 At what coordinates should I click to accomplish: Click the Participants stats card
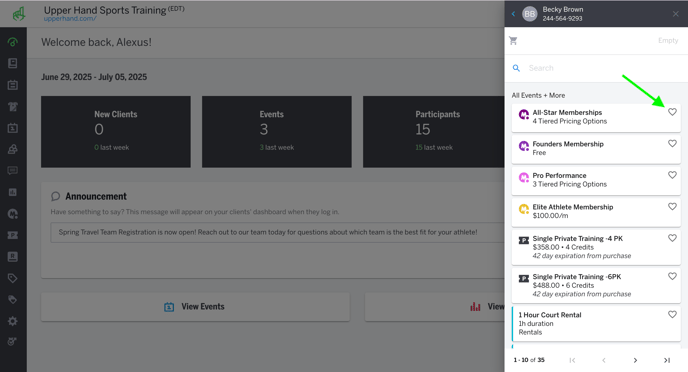[x=434, y=132]
